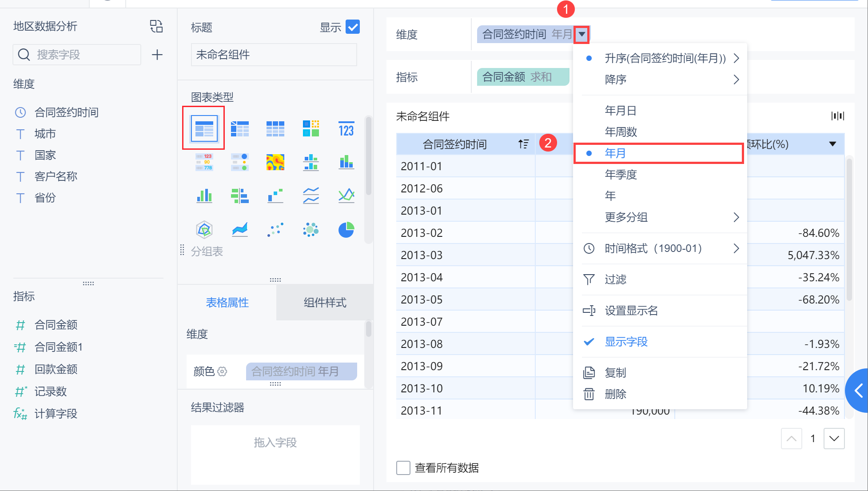Select the pie chart type icon
Image resolution: width=868 pixels, height=491 pixels.
click(346, 230)
